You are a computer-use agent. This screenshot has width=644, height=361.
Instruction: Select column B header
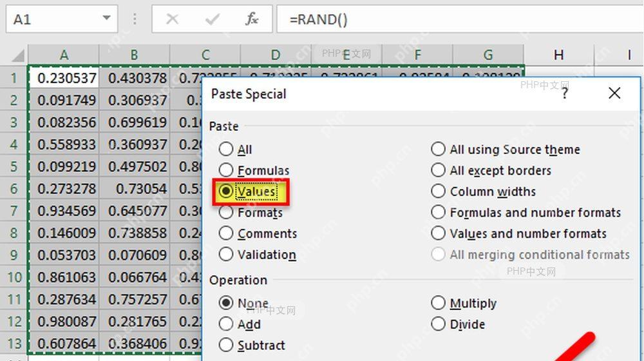point(135,55)
